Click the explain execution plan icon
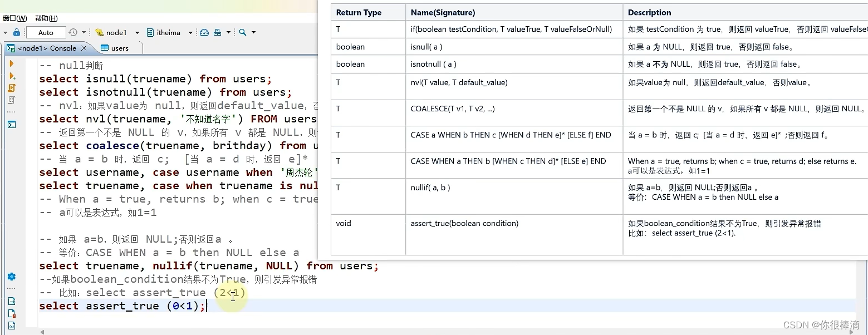 pos(12,100)
